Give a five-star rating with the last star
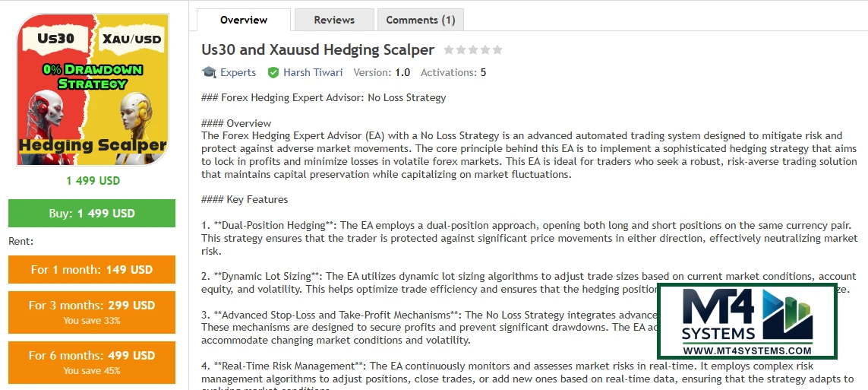The height and width of the screenshot is (390, 868). click(x=497, y=50)
